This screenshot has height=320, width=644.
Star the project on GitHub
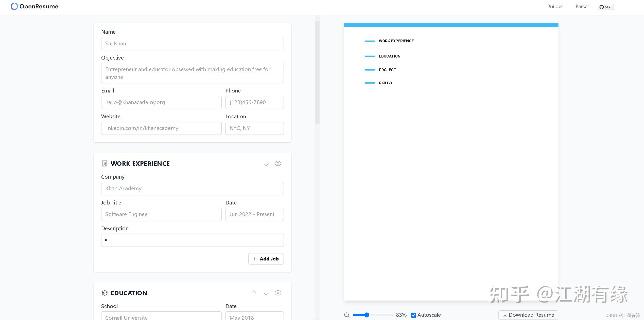(x=606, y=7)
